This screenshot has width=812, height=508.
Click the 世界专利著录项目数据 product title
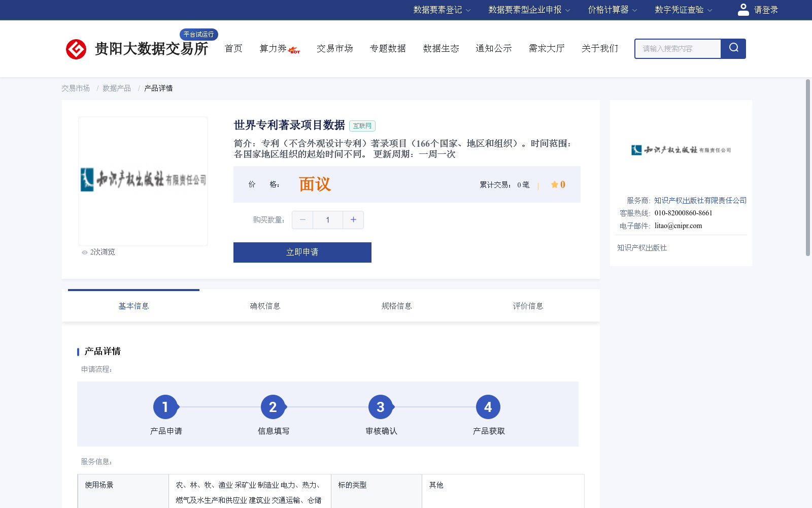click(x=289, y=125)
